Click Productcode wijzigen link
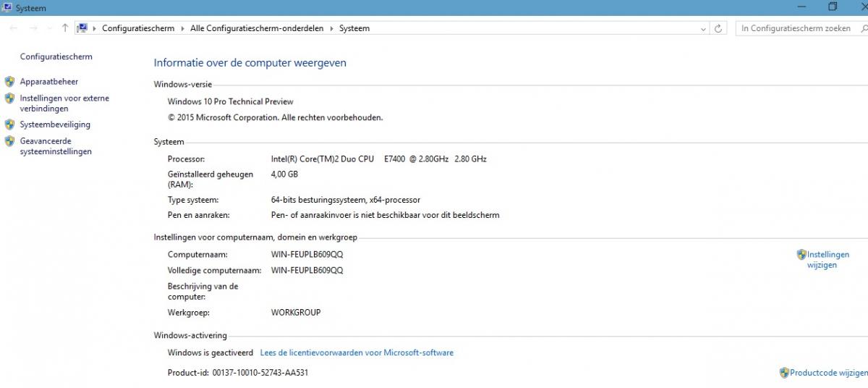868x388 pixels. click(829, 373)
